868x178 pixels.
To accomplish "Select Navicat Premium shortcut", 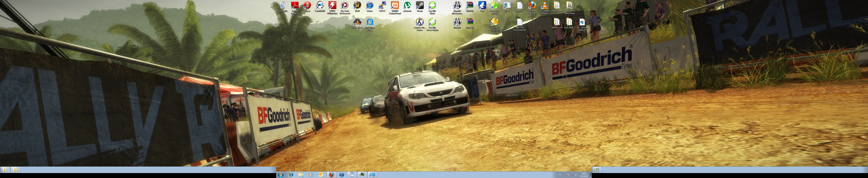I will (494, 23).
